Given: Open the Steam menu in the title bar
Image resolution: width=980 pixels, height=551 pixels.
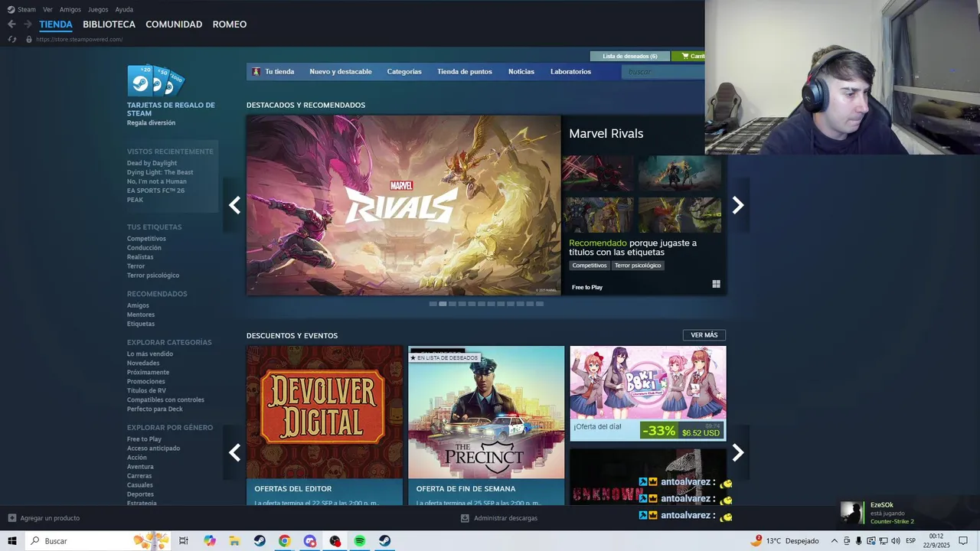Looking at the screenshot, I should click(21, 9).
